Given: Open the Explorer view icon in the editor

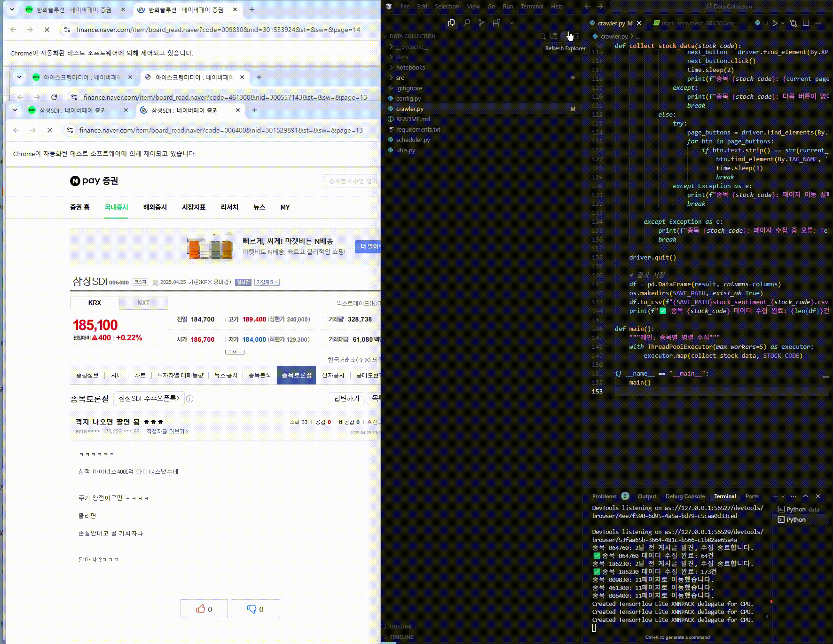Looking at the screenshot, I should [x=451, y=23].
